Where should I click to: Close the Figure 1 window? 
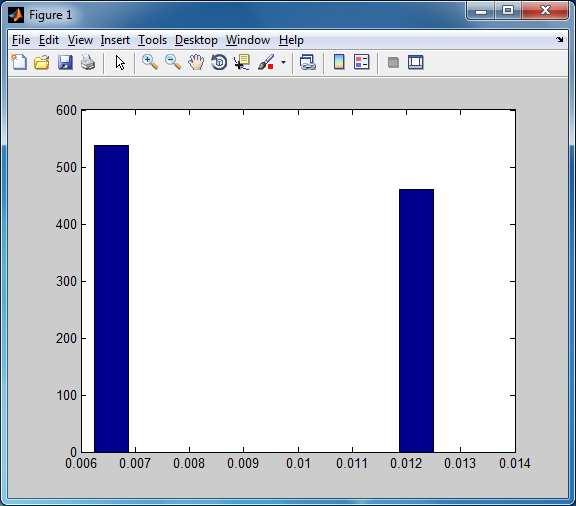[545, 11]
